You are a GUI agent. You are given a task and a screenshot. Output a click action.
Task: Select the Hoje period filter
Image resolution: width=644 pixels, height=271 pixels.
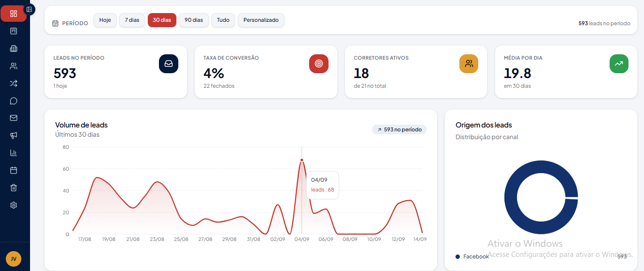click(105, 20)
